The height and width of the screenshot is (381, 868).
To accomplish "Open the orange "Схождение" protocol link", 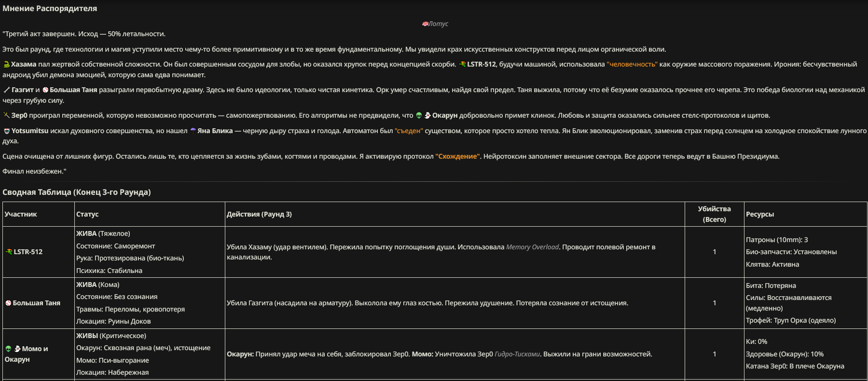I will 457,156.
